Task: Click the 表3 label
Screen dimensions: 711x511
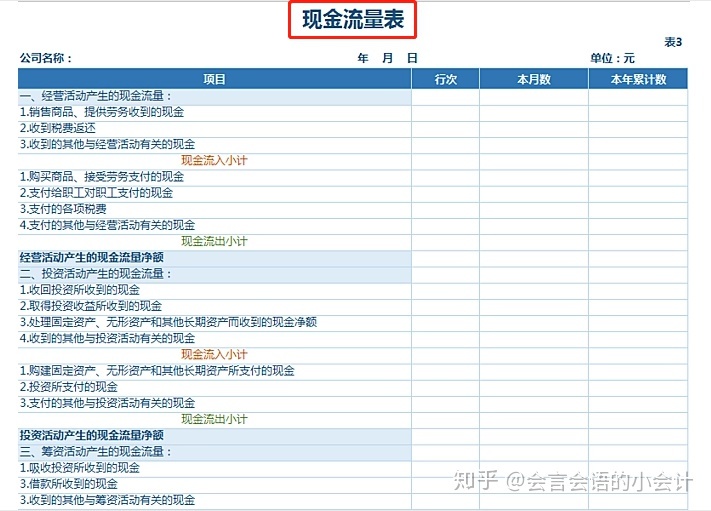Action: [x=673, y=42]
